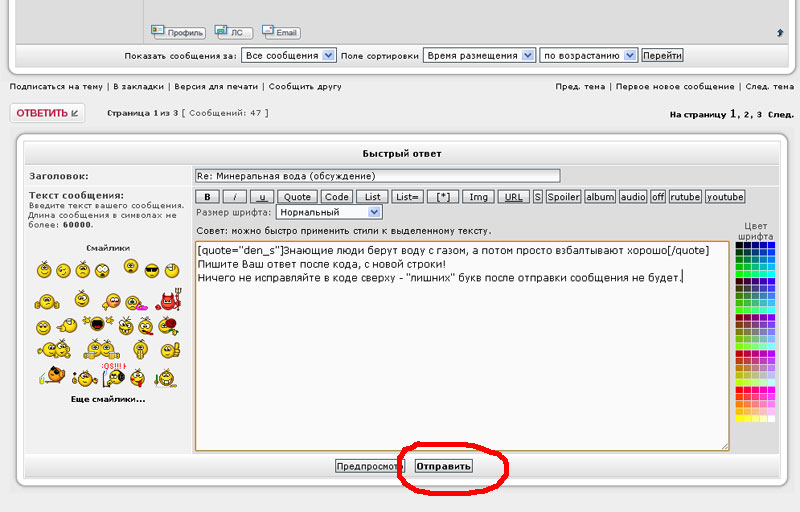Click the up arrow to page top
This screenshot has width=800, height=512.
click(779, 33)
